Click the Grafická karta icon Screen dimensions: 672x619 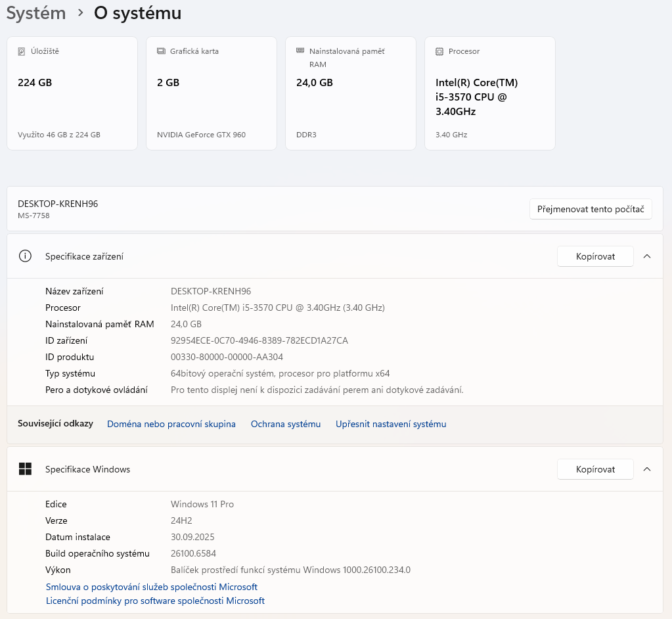tap(162, 51)
